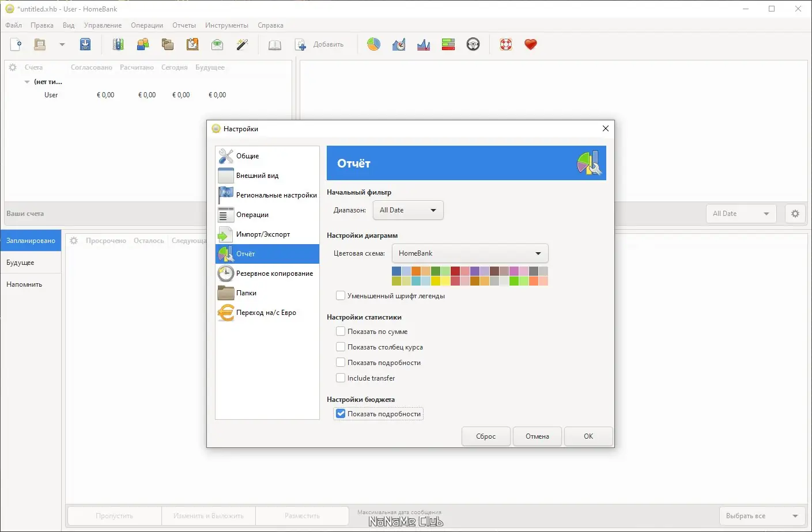Viewport: 812px width, 532px height.
Task: Select the User account row
Action: [x=148, y=95]
